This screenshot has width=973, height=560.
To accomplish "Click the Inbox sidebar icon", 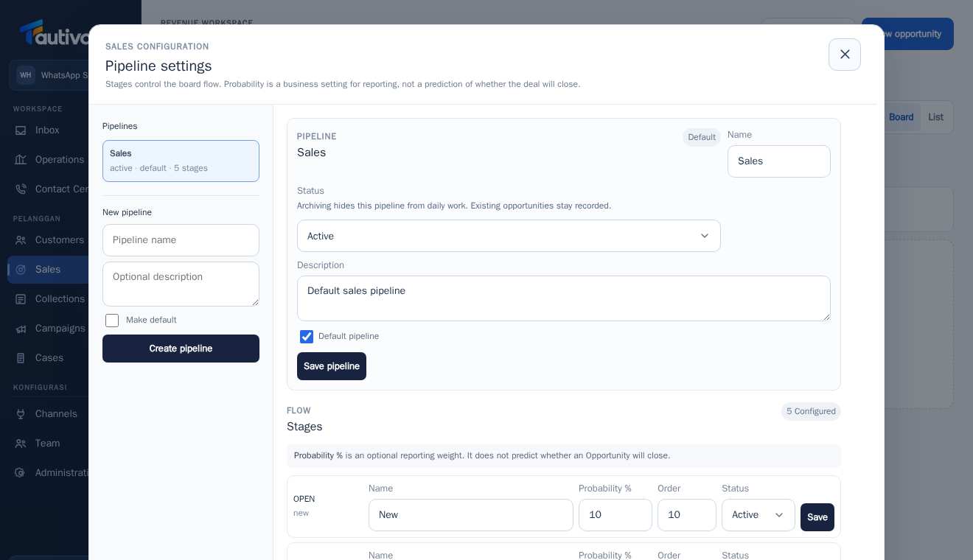I will [x=21, y=130].
